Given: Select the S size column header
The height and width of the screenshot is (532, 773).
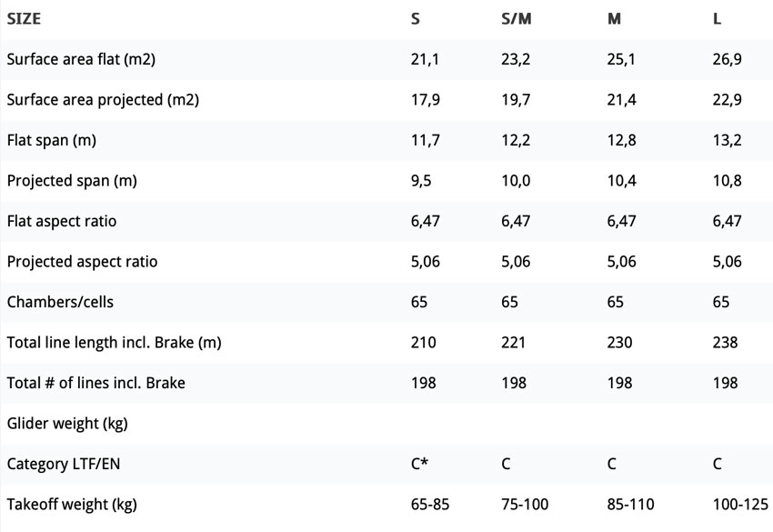Looking at the screenshot, I should tap(416, 19).
